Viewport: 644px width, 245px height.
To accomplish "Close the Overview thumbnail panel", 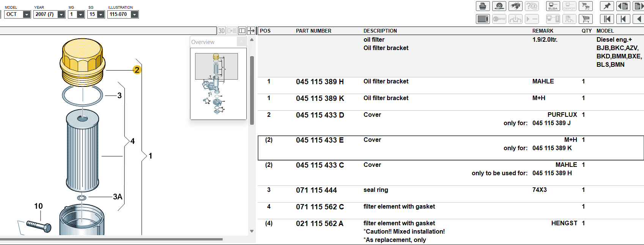I will (x=241, y=42).
